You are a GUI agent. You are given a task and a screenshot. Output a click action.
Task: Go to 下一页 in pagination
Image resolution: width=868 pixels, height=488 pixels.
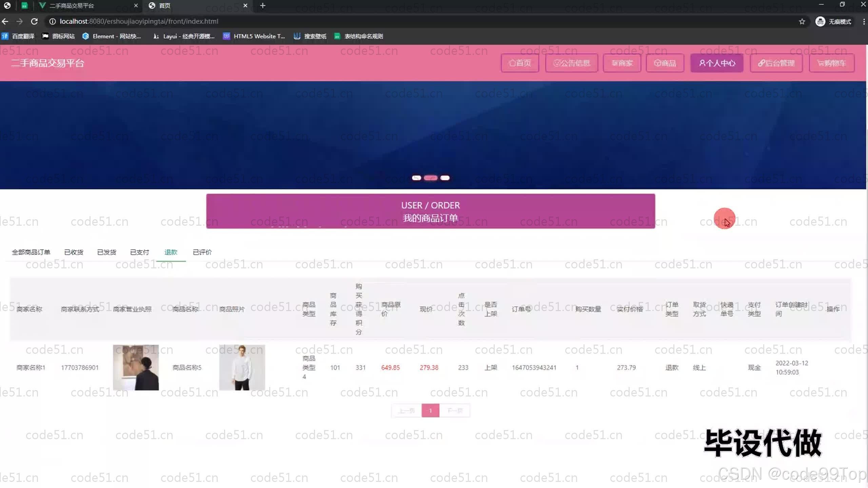(454, 410)
